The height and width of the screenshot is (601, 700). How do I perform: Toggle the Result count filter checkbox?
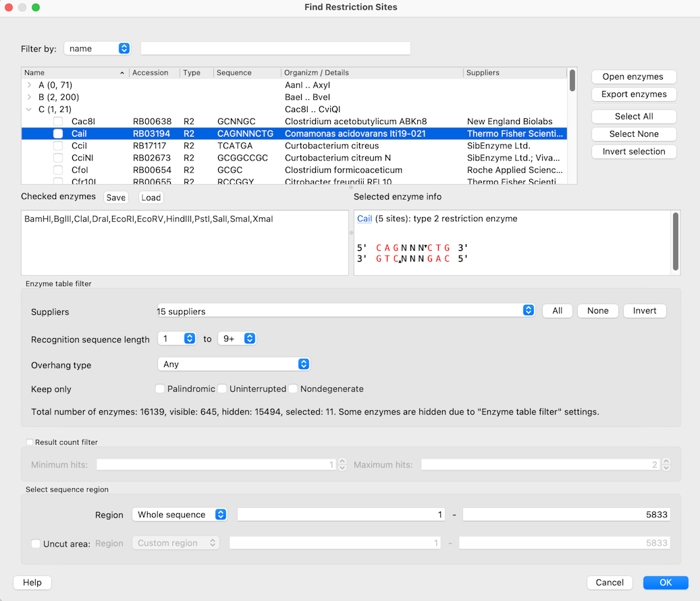30,442
